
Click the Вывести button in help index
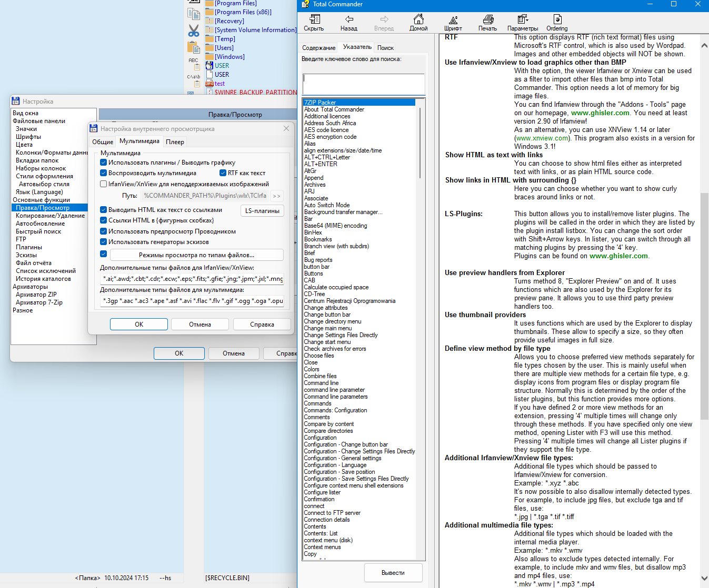393,573
